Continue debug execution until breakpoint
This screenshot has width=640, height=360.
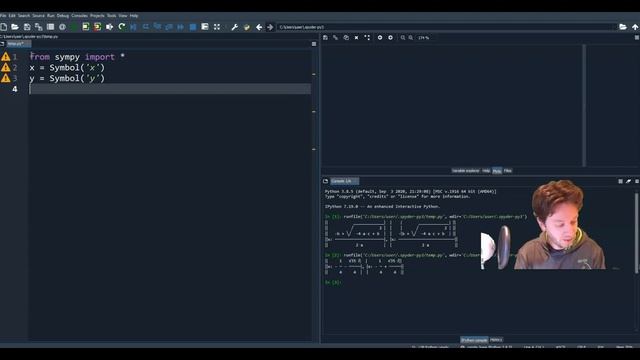pyautogui.click(x=181, y=27)
